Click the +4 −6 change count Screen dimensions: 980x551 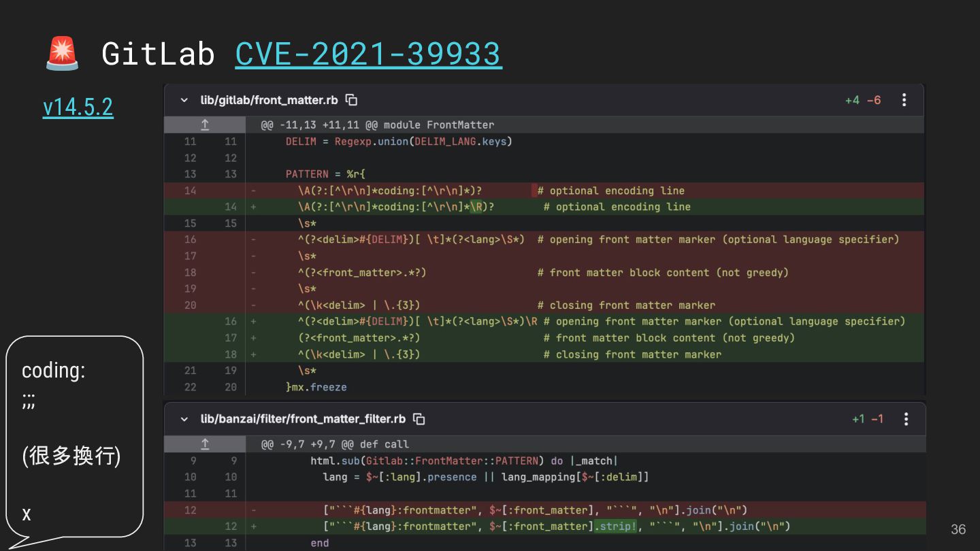pos(863,100)
